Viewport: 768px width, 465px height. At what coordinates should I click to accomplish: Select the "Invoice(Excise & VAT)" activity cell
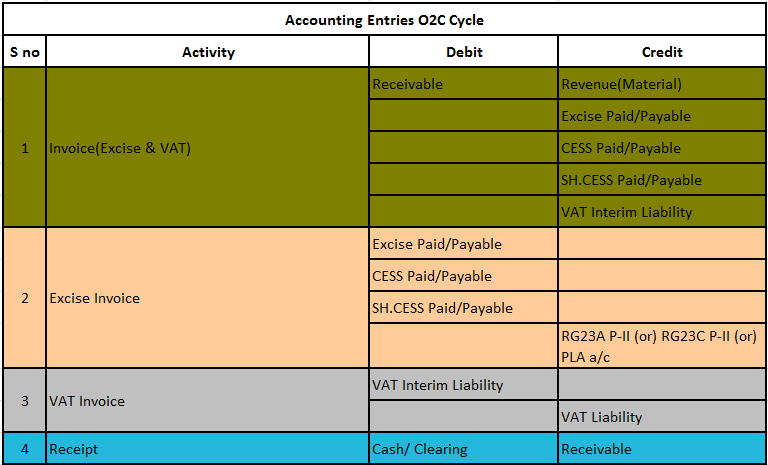[208, 147]
